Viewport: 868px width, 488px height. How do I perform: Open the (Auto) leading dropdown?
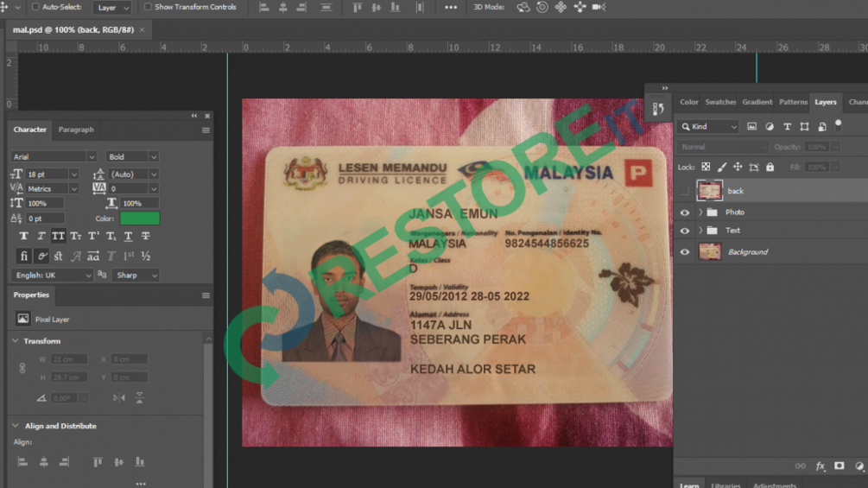(x=154, y=174)
